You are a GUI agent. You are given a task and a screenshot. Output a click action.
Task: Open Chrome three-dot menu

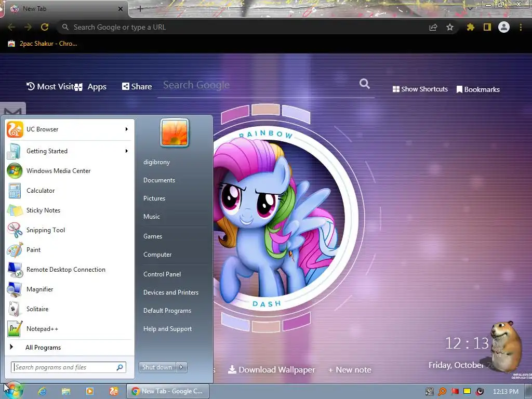tap(521, 27)
